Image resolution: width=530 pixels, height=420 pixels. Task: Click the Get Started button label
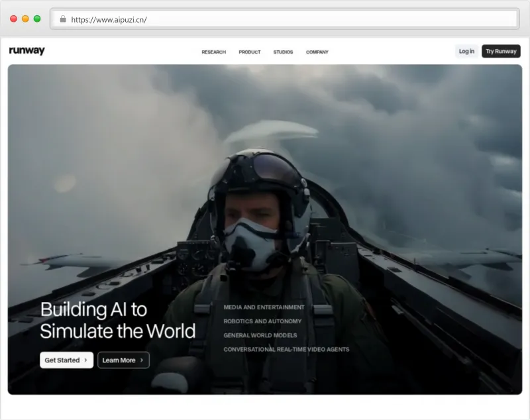[x=62, y=360]
